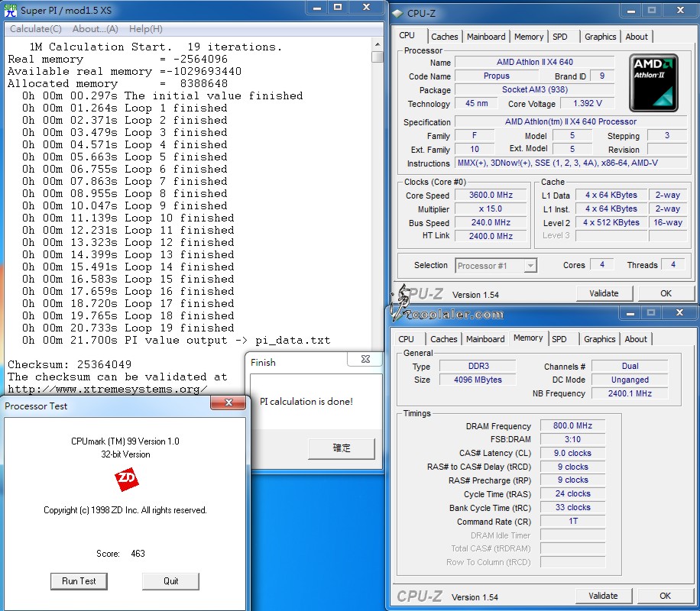Close the top CPU-Z window

click(x=680, y=10)
